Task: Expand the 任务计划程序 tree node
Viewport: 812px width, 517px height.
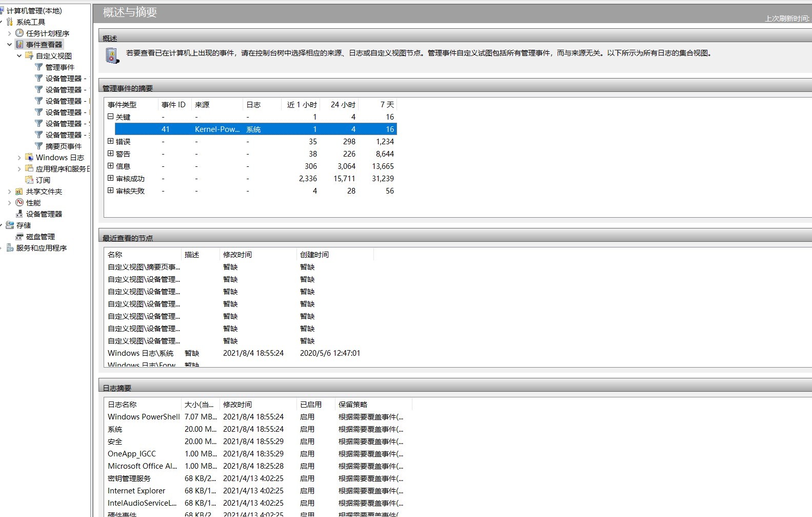Action: click(9, 33)
